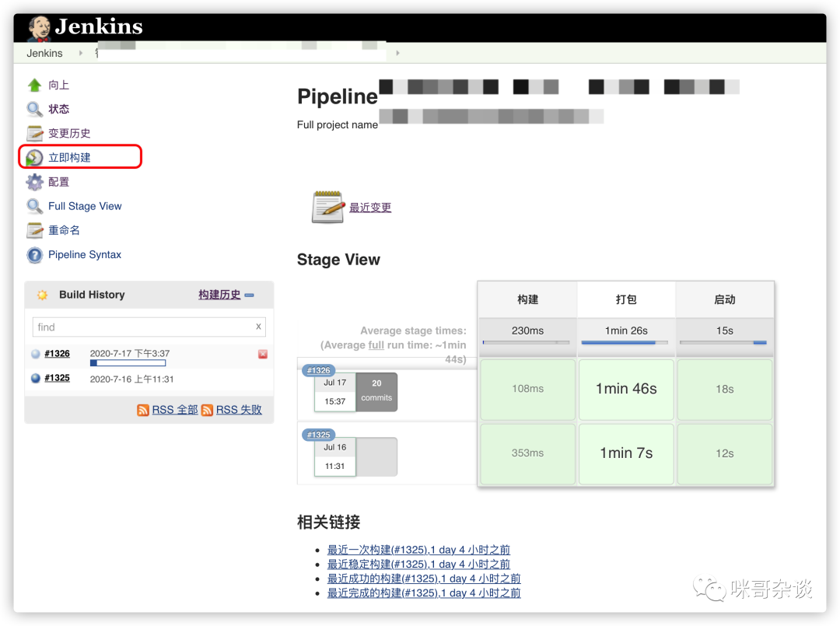Open the 状态 page link
Screen dimensions: 840x626
pos(58,109)
